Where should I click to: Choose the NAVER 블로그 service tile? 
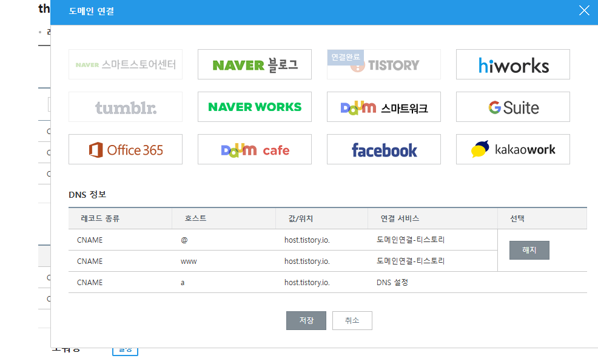254,64
